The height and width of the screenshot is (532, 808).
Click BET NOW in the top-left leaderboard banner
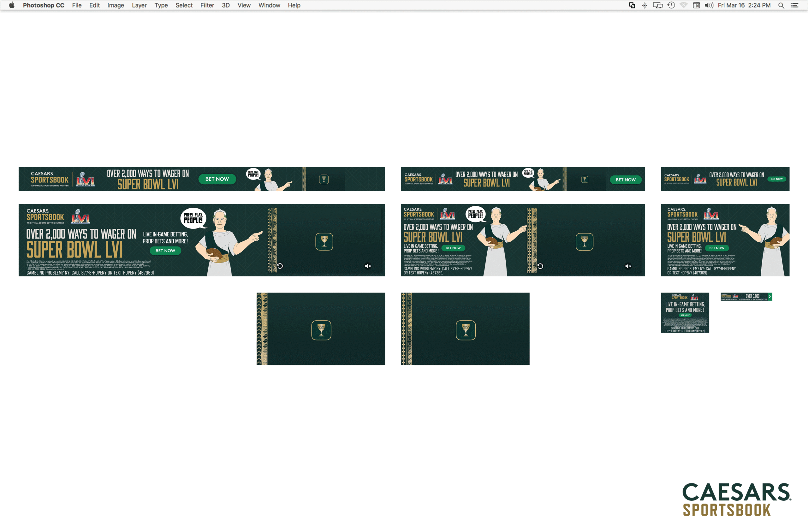217,179
